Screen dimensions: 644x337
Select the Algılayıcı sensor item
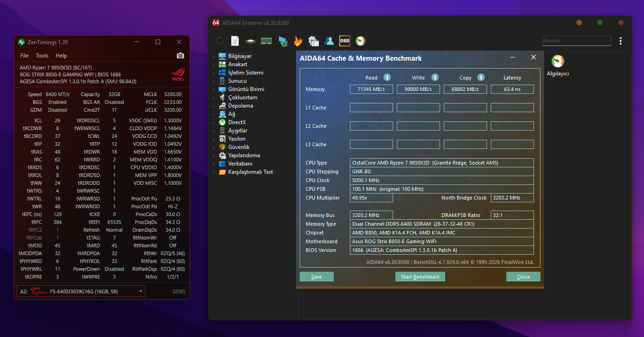pyautogui.click(x=558, y=66)
